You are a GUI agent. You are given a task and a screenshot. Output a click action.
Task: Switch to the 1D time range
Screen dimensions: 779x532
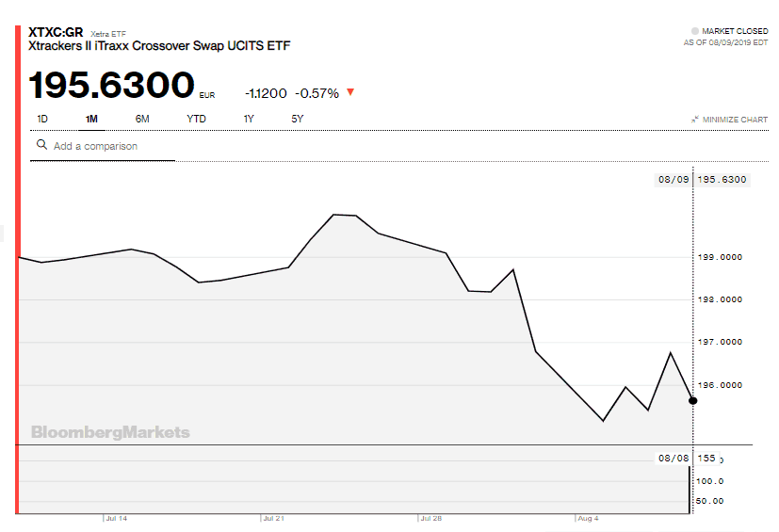point(42,119)
